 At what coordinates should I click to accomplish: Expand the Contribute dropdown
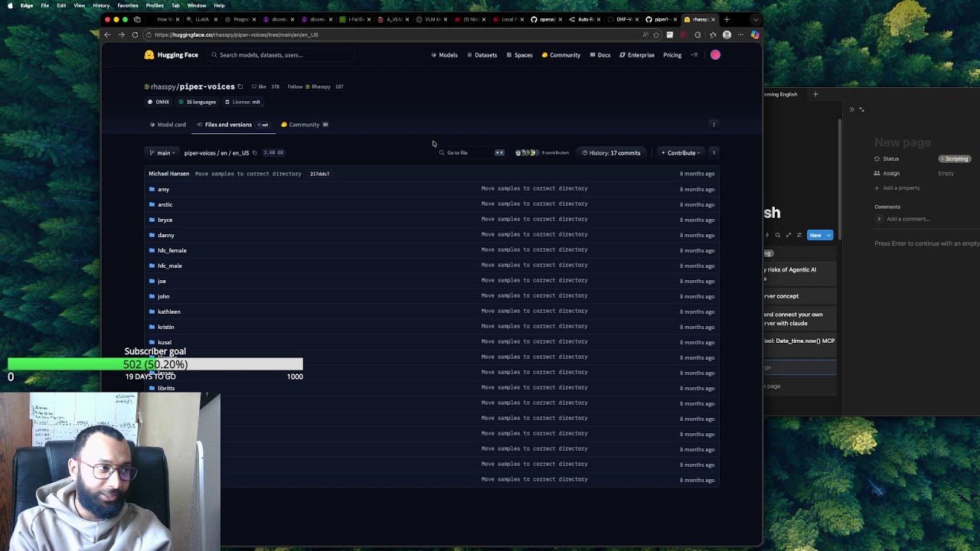tap(681, 153)
